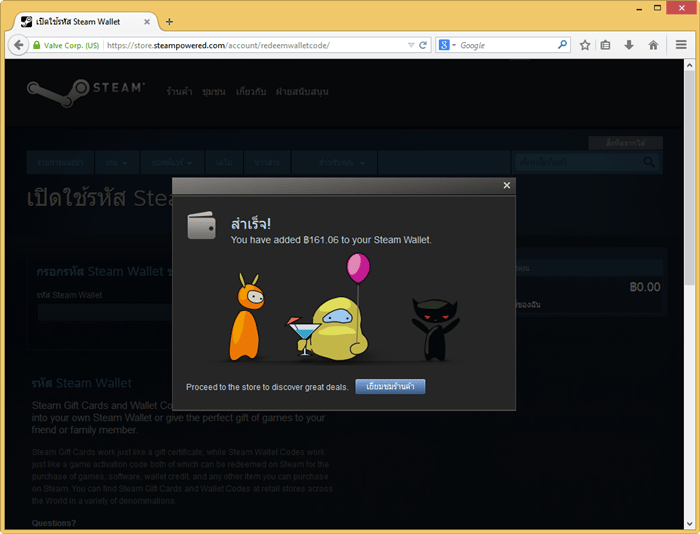Bookmark this page with the star icon
The height and width of the screenshot is (534, 700).
click(x=585, y=45)
